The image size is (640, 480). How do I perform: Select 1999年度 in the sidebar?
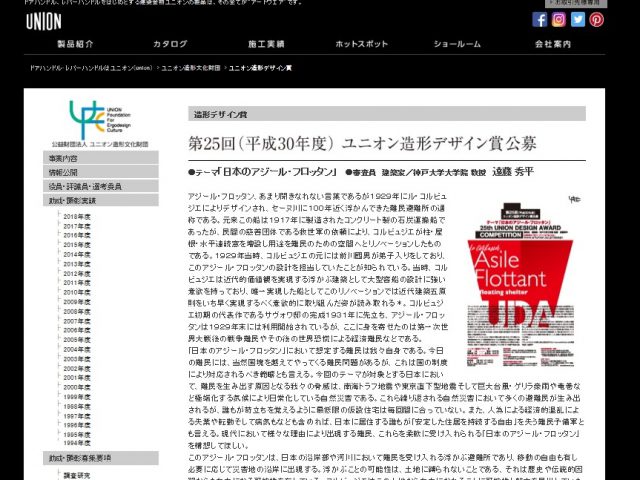coord(77,397)
